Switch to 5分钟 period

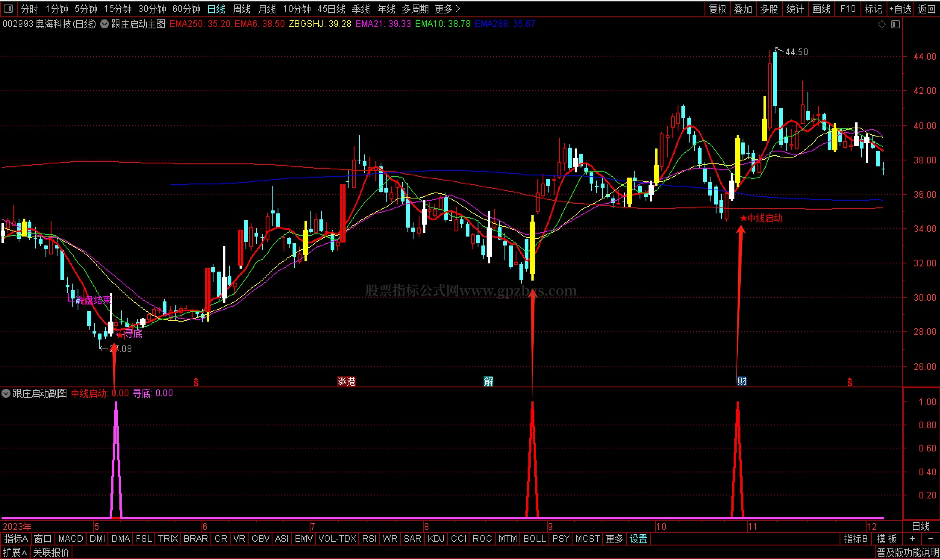pyautogui.click(x=86, y=9)
